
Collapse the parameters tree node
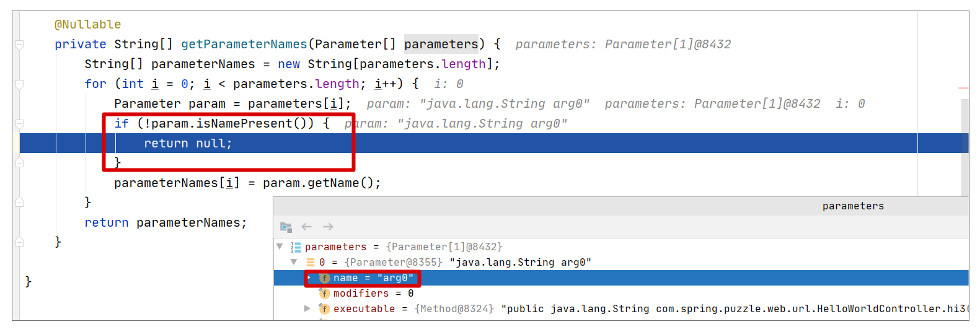point(280,247)
